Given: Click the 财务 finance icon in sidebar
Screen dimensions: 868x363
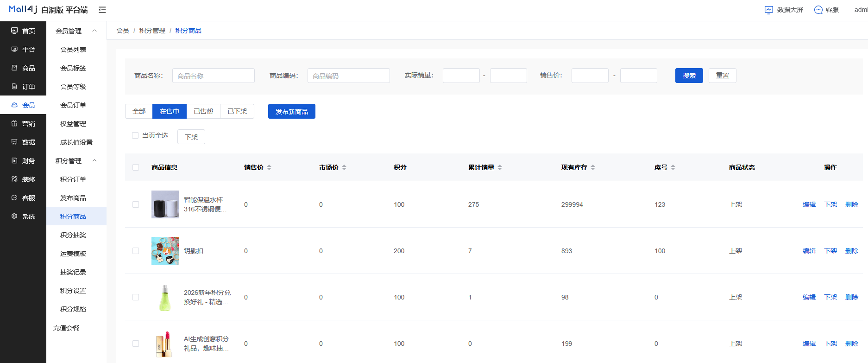Looking at the screenshot, I should [14, 160].
